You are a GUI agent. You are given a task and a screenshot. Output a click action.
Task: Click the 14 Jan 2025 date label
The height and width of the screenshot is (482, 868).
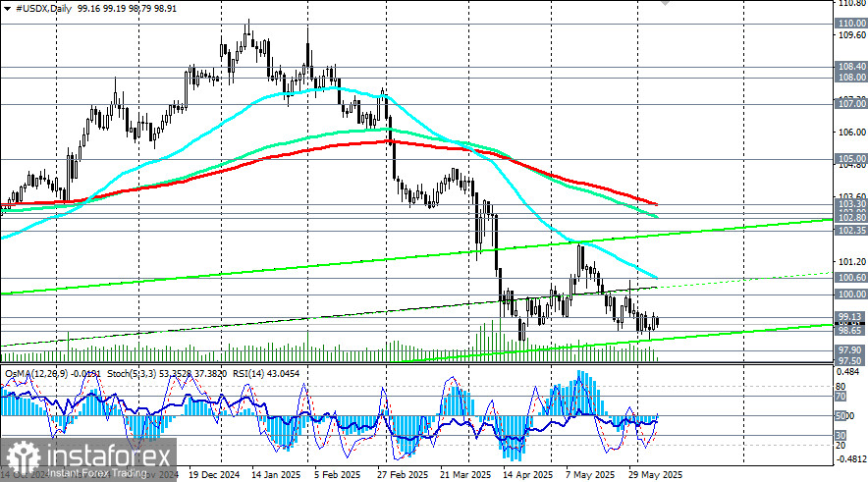pyautogui.click(x=276, y=475)
